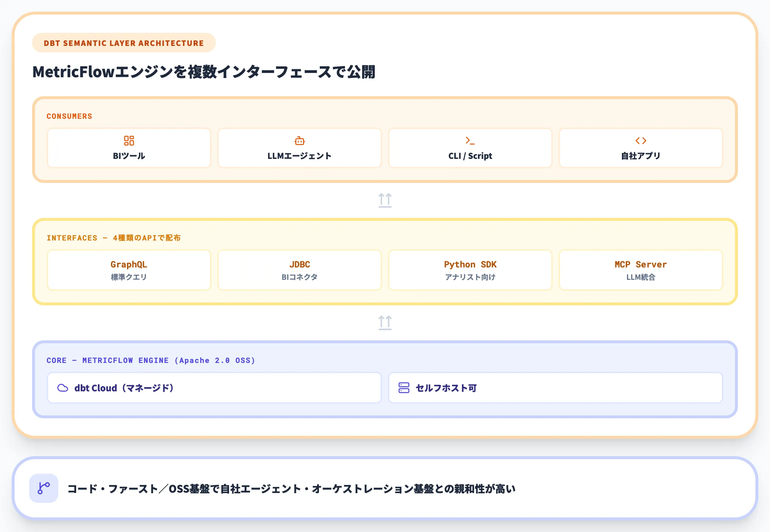Open the Python SDK アナリスト向け card
Viewport: 770px width, 532px height.
click(470, 270)
